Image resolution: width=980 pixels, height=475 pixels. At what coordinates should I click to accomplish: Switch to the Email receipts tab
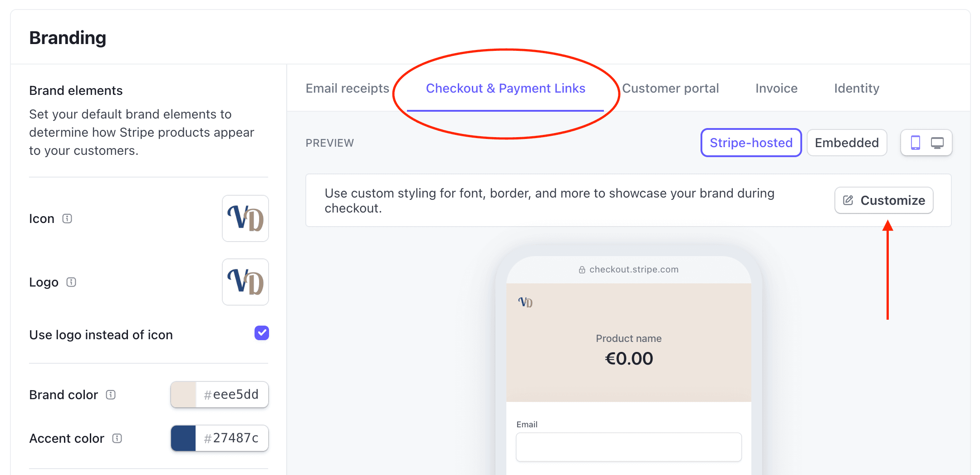click(x=347, y=88)
